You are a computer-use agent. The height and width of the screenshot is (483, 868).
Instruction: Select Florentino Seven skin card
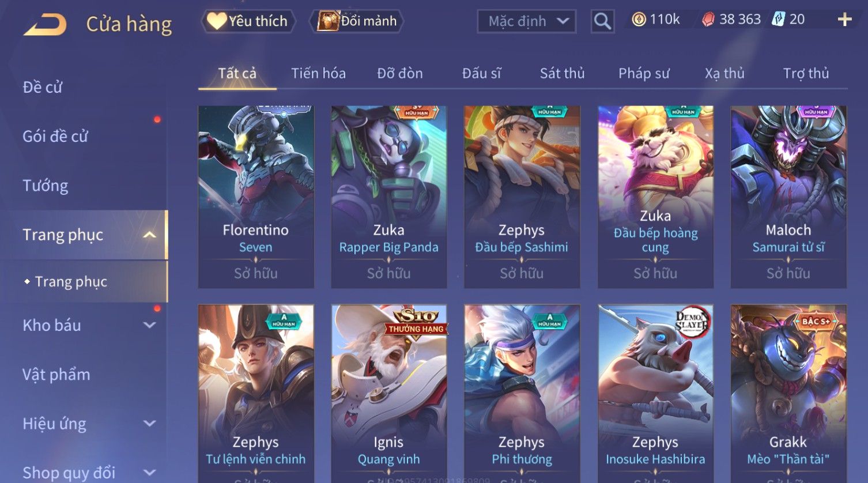256,197
